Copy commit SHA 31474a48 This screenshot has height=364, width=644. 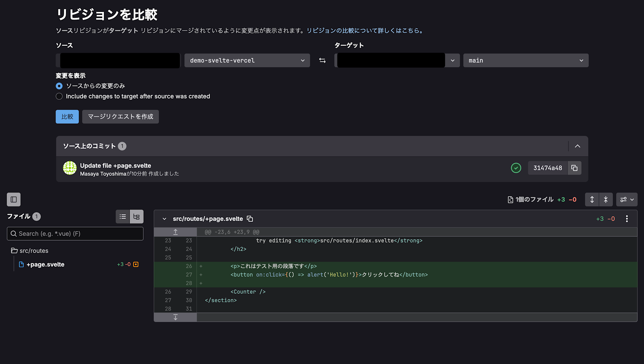pos(574,168)
